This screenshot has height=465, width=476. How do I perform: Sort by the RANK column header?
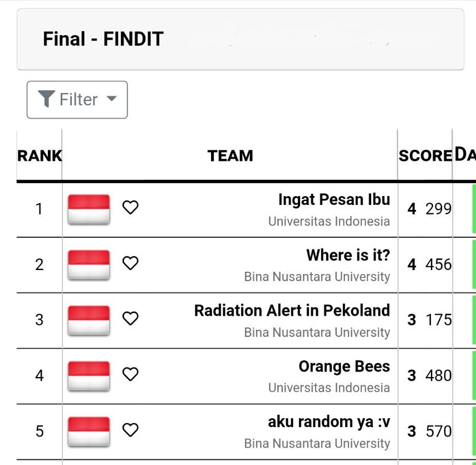(x=40, y=156)
